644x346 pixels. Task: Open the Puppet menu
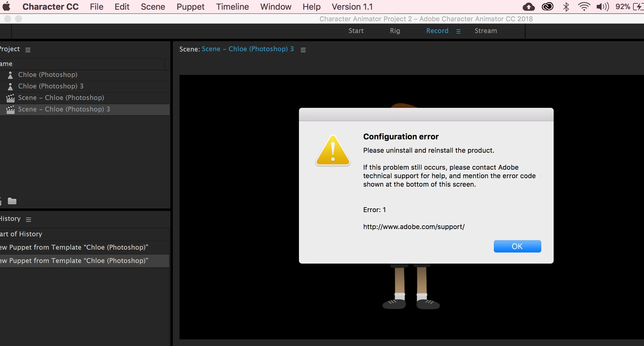tap(190, 7)
